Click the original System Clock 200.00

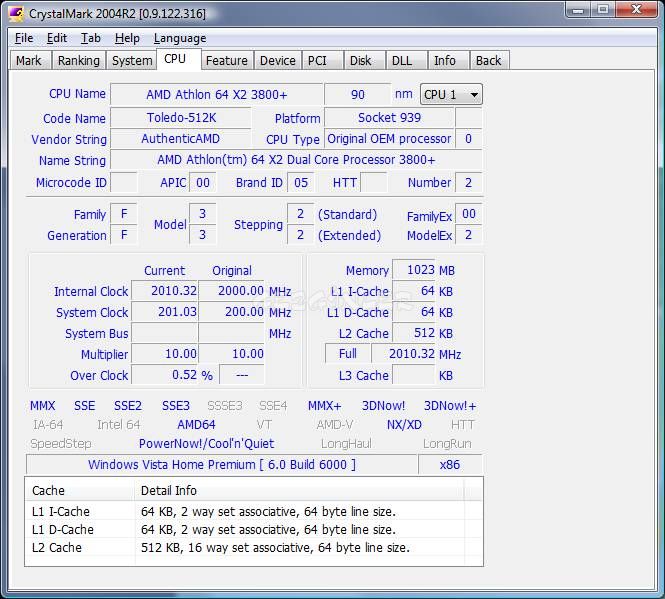pyautogui.click(x=232, y=312)
